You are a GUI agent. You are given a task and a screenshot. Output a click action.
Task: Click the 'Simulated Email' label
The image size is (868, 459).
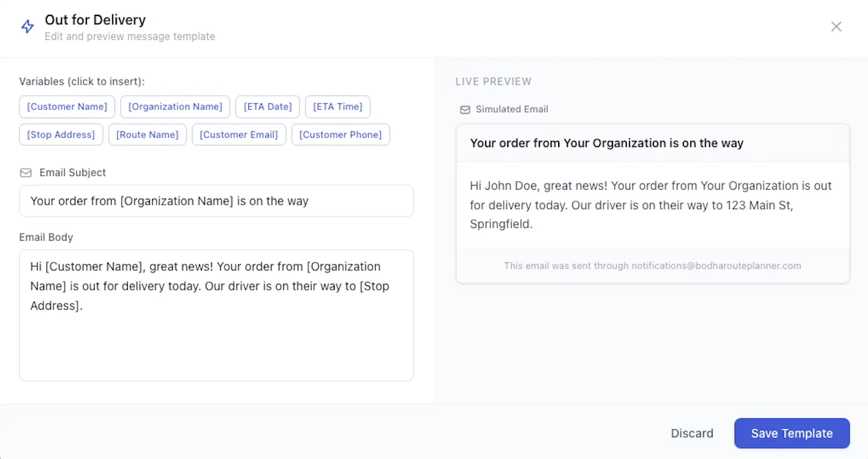512,109
